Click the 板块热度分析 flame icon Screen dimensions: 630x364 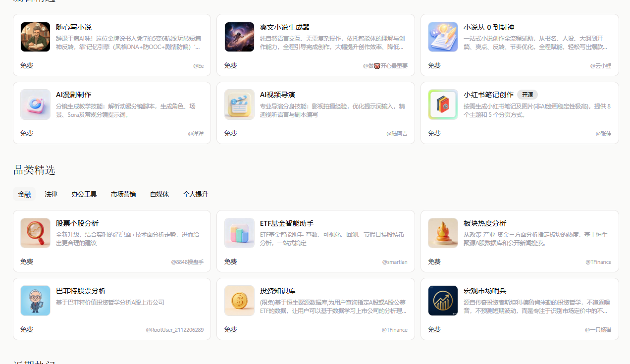pyautogui.click(x=443, y=233)
